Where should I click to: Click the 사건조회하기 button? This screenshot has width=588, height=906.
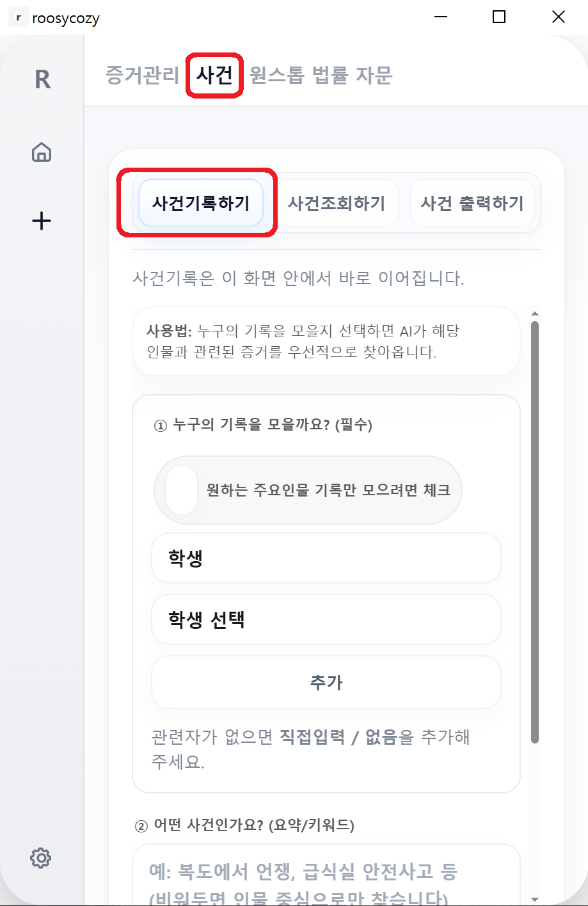[338, 202]
